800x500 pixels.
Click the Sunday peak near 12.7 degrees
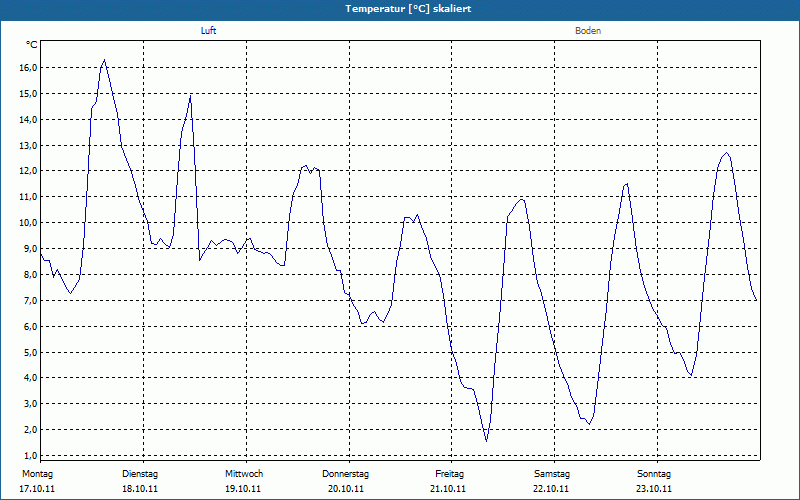tap(727, 153)
